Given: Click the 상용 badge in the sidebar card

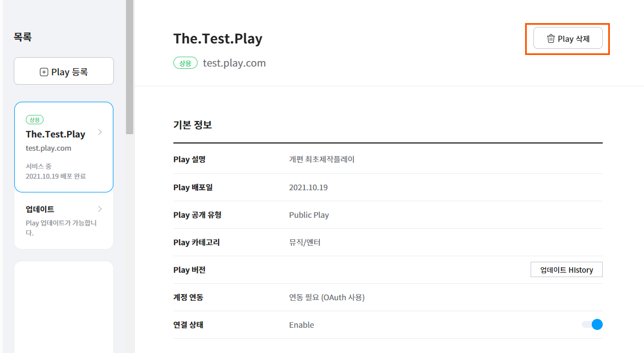Looking at the screenshot, I should pos(34,119).
